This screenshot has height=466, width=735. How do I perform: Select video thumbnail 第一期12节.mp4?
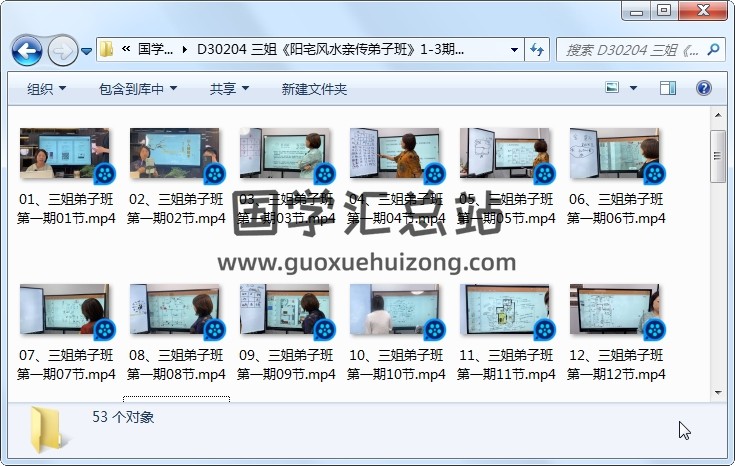615,309
